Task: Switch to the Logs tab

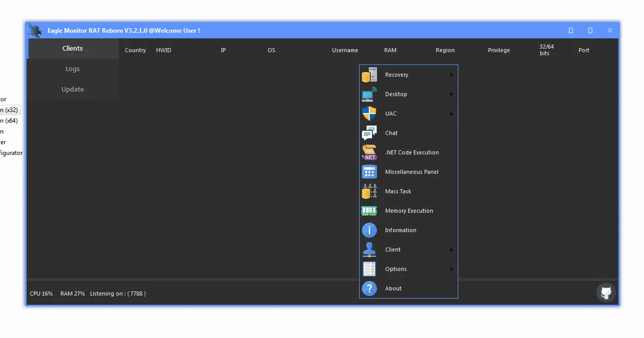Action: click(72, 69)
